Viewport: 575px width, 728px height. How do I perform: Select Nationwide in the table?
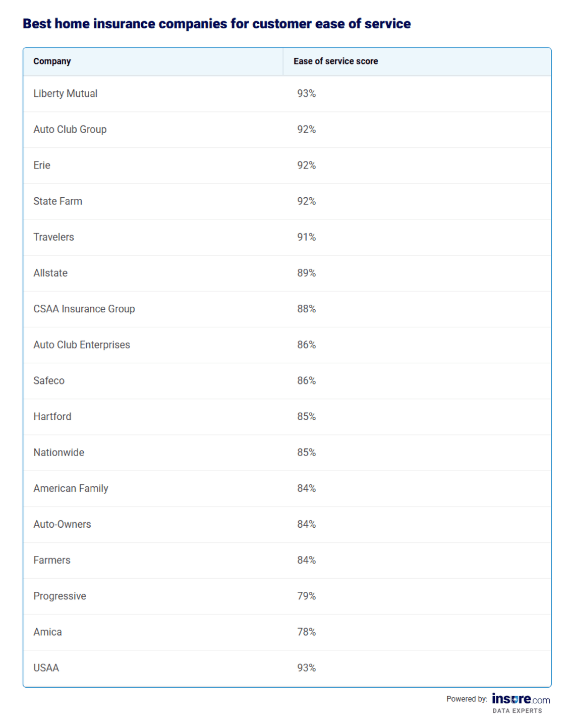click(x=59, y=452)
